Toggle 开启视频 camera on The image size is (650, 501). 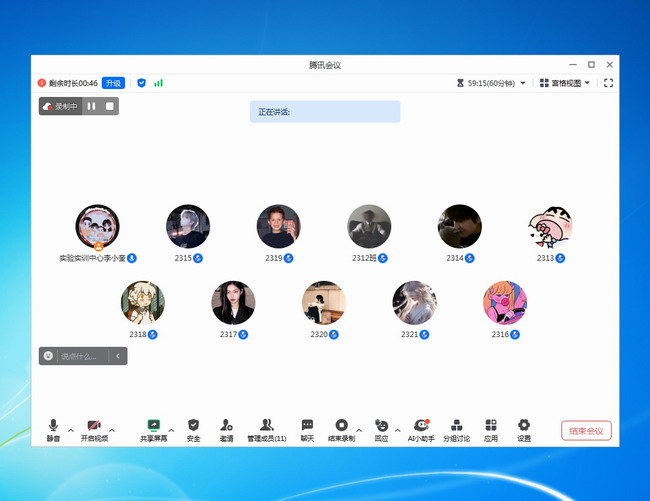pyautogui.click(x=94, y=426)
